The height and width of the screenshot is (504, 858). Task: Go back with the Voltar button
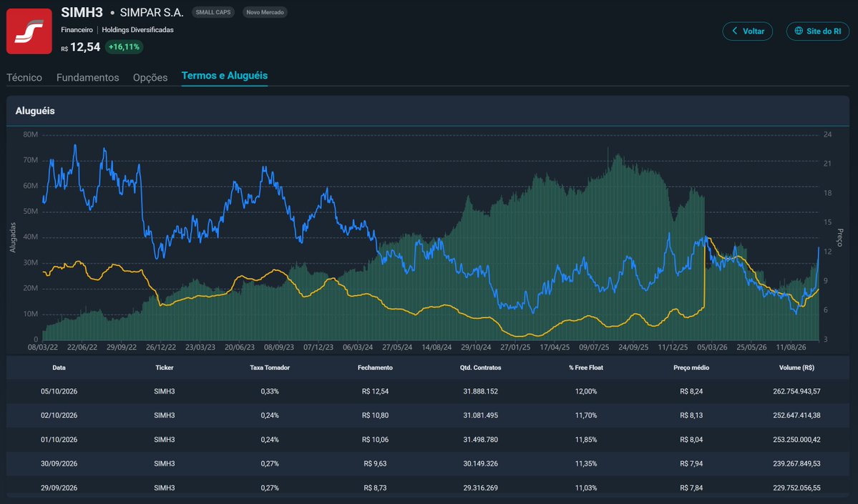click(748, 31)
